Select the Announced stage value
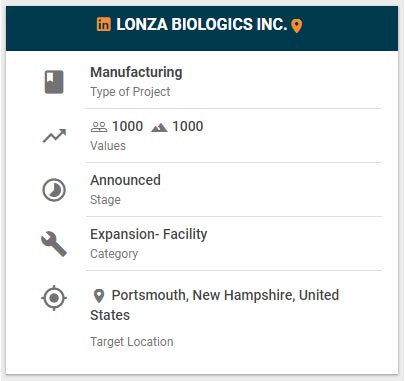The height and width of the screenshot is (381, 405). tap(125, 180)
